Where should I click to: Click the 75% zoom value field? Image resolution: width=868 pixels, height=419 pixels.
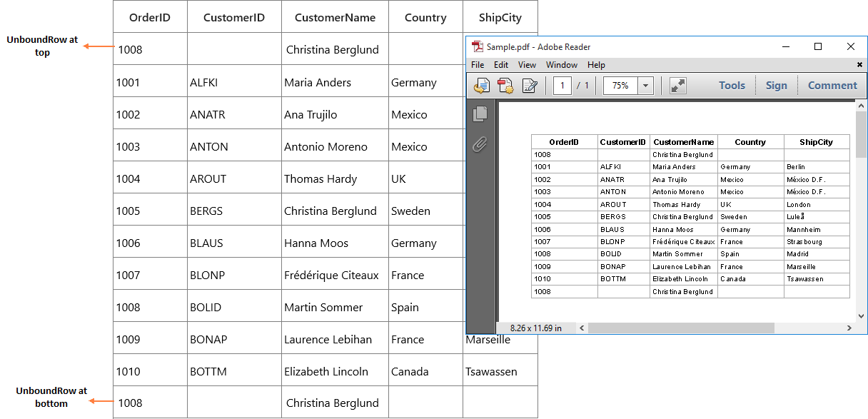tap(621, 86)
